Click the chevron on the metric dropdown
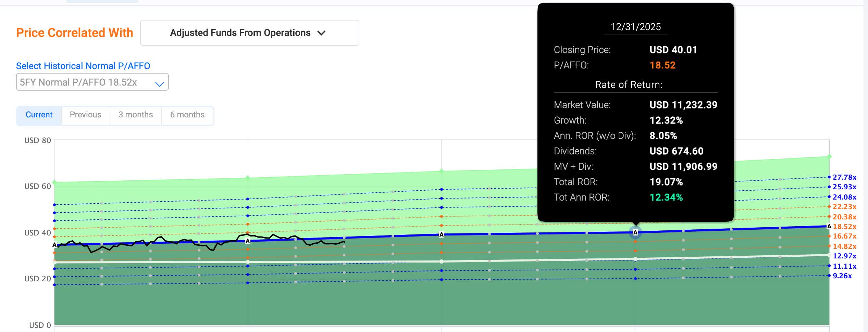868x332 pixels. (x=322, y=33)
